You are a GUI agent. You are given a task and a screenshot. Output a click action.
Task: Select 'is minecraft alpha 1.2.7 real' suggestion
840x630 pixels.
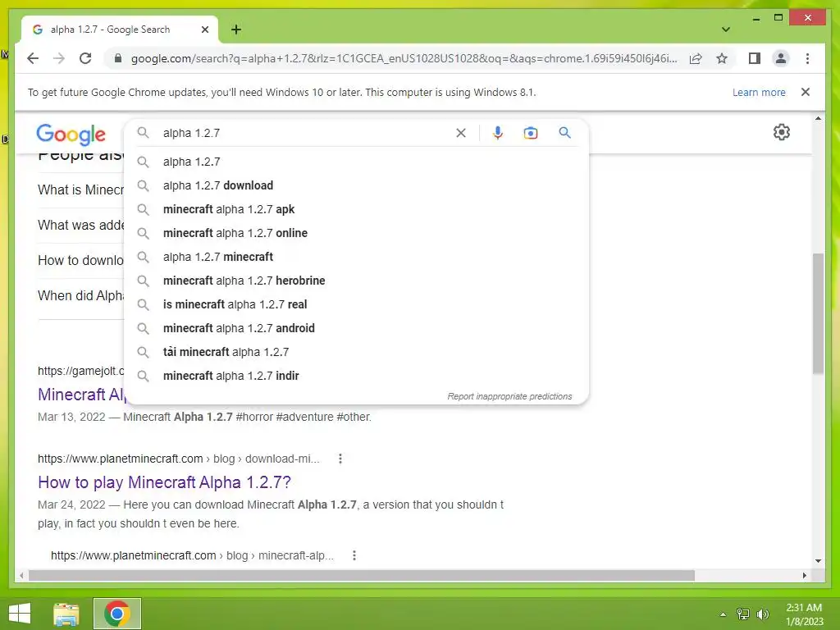tap(356, 304)
